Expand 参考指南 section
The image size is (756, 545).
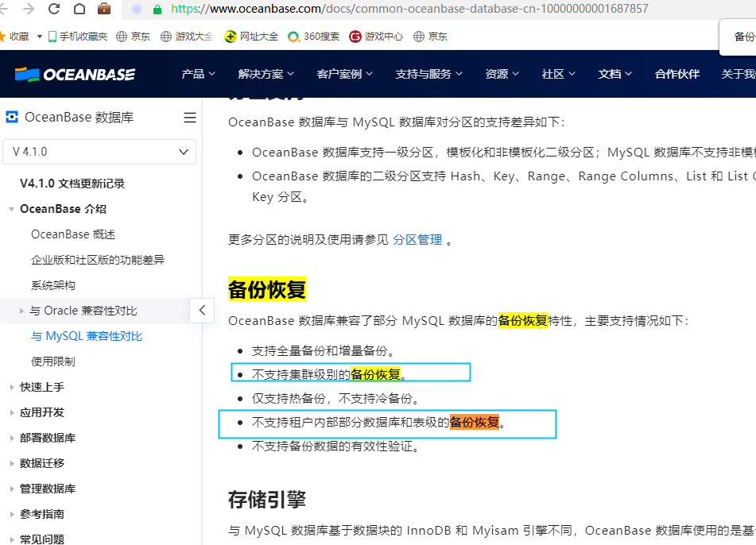(x=12, y=515)
